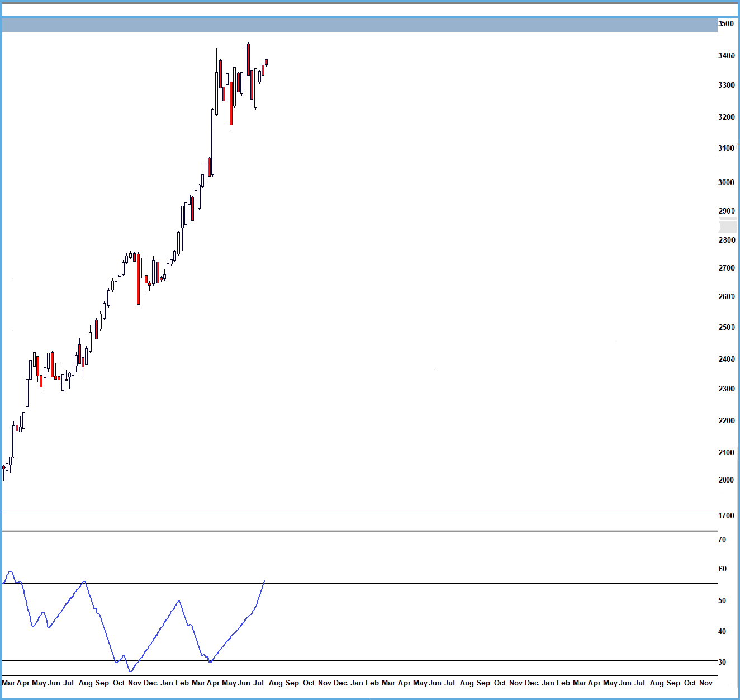Viewport: 740px width, 700px height.
Task: Click the blue shaded band atop the chart
Action: click(359, 25)
